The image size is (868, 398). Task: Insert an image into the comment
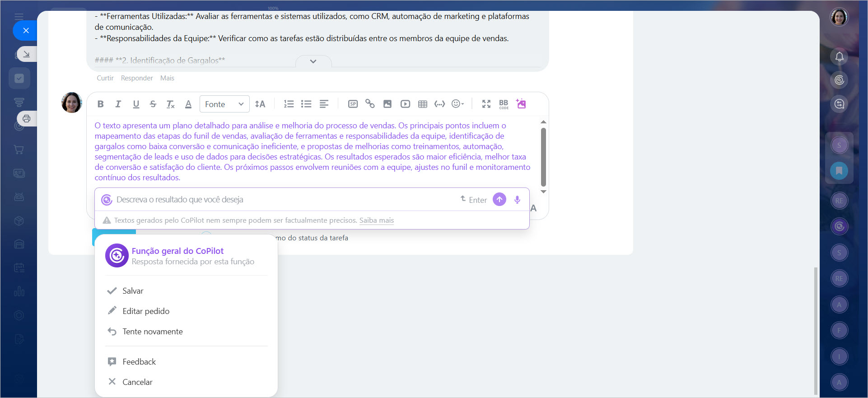pos(387,104)
